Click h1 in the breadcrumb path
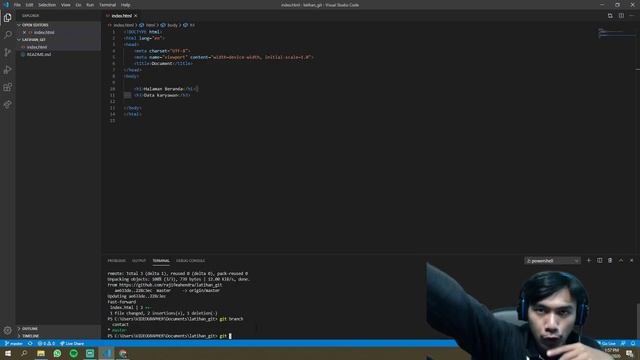 [192, 25]
